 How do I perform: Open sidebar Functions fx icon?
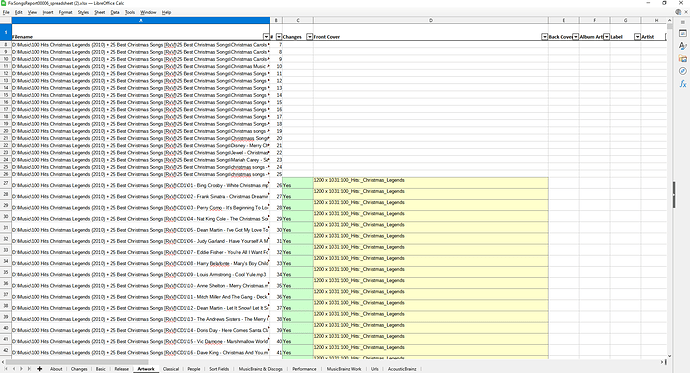[x=683, y=84]
